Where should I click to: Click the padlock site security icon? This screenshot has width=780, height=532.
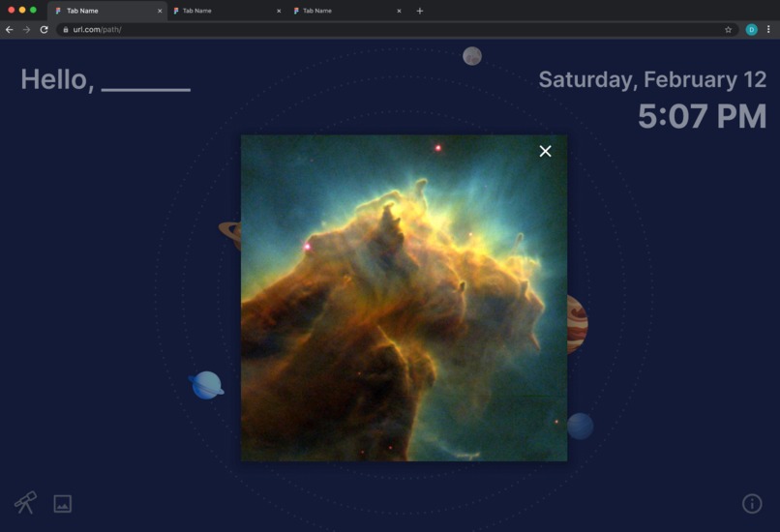coord(66,30)
